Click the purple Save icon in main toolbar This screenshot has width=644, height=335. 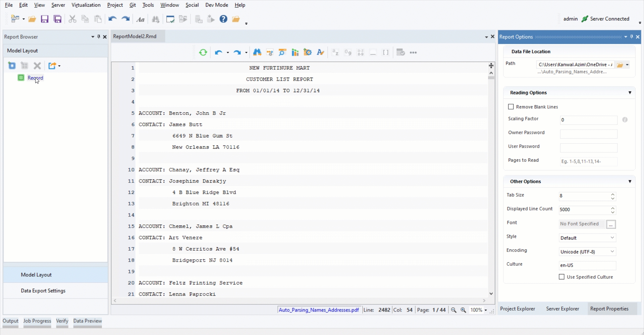click(45, 19)
